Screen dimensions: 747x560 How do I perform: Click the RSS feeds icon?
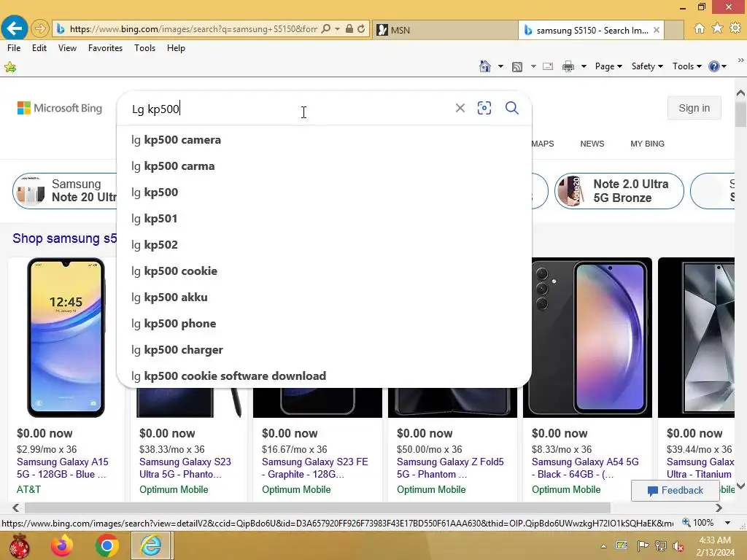[x=517, y=66]
